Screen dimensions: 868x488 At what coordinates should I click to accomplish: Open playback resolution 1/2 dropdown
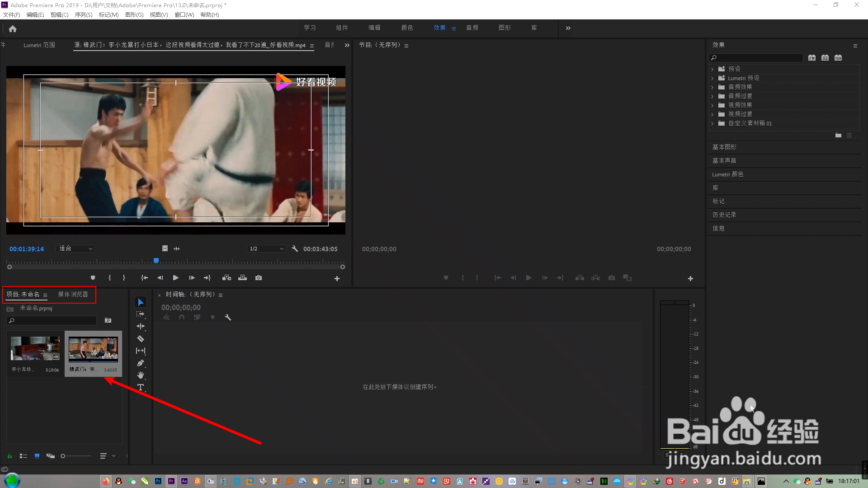tap(267, 249)
